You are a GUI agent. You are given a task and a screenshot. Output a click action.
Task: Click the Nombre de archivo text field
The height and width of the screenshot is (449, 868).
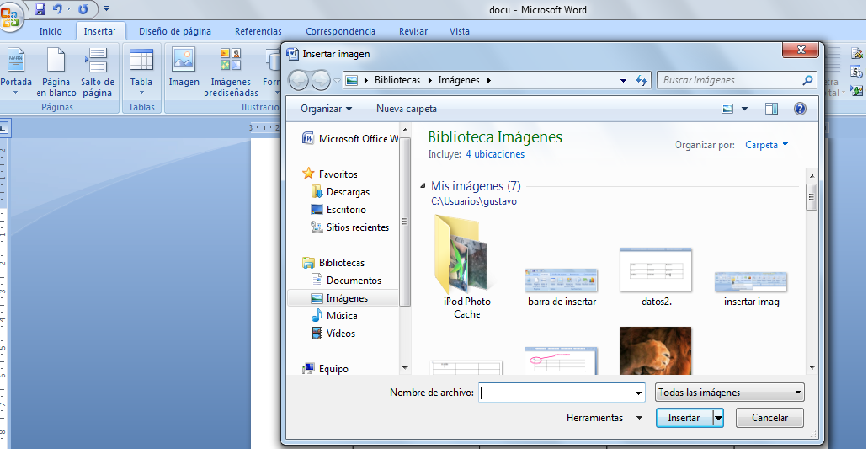556,393
